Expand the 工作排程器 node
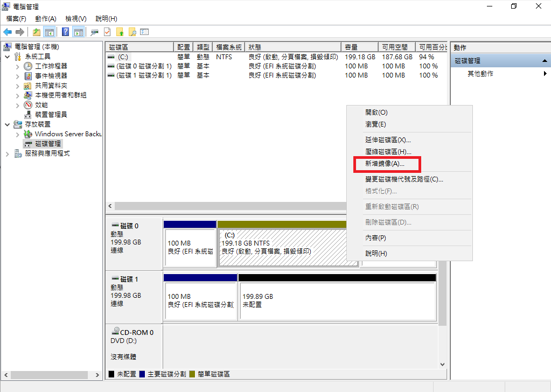Image resolution: width=551 pixels, height=392 pixels. point(18,66)
